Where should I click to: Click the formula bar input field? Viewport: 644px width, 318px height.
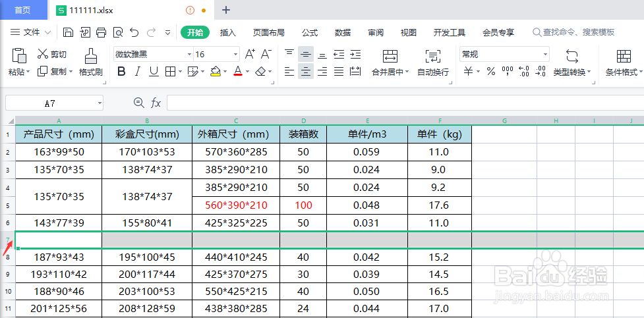[405, 103]
